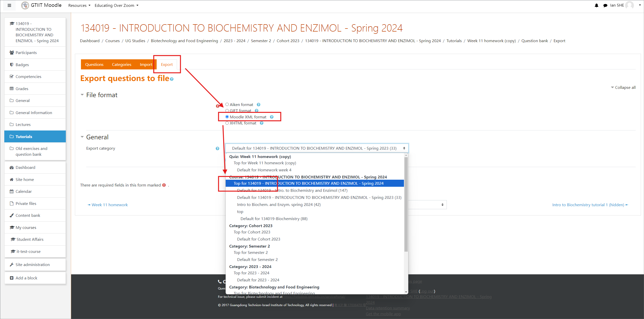
Task: Open Student Affairs in sidebar
Action: [x=35, y=239]
